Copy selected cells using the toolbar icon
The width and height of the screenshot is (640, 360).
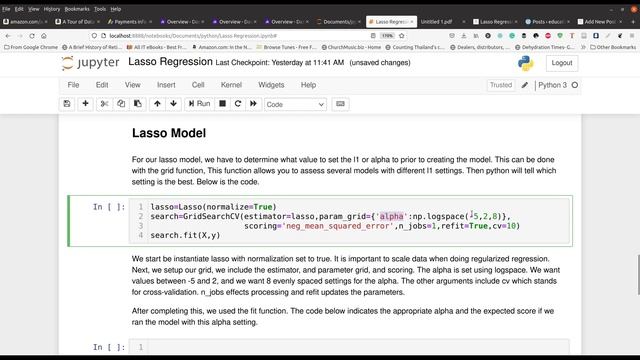coord(121,104)
